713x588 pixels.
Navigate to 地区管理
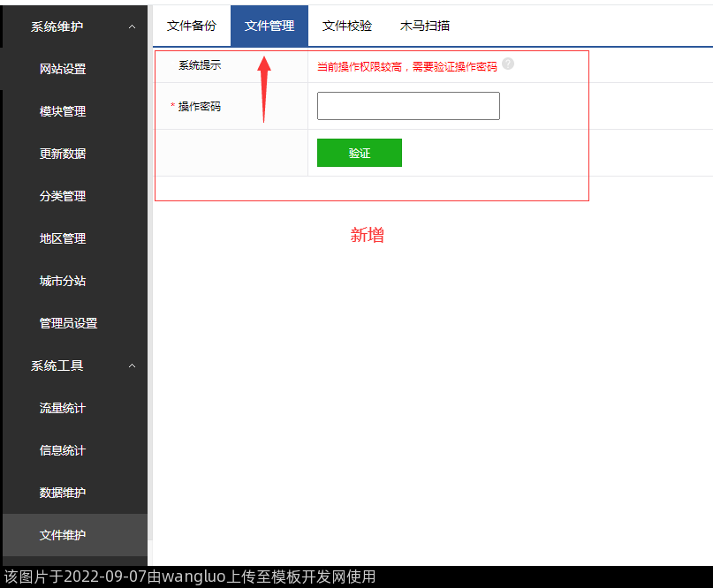coord(63,238)
